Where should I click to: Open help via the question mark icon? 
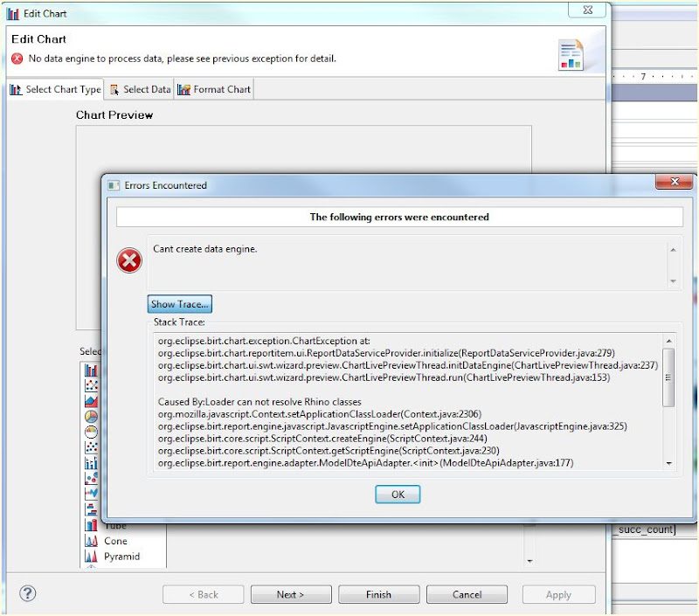click(x=28, y=593)
